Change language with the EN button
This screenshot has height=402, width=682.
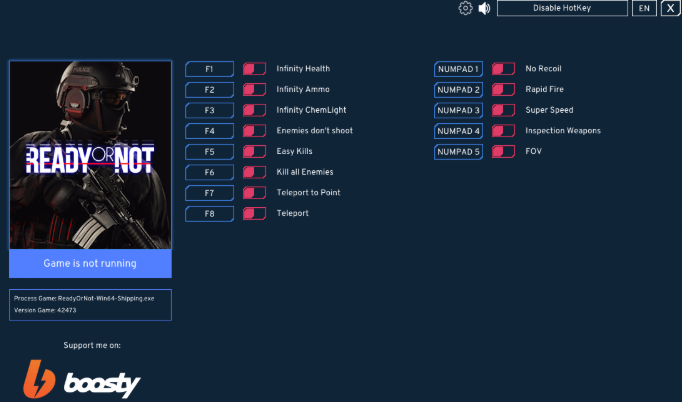(x=644, y=8)
